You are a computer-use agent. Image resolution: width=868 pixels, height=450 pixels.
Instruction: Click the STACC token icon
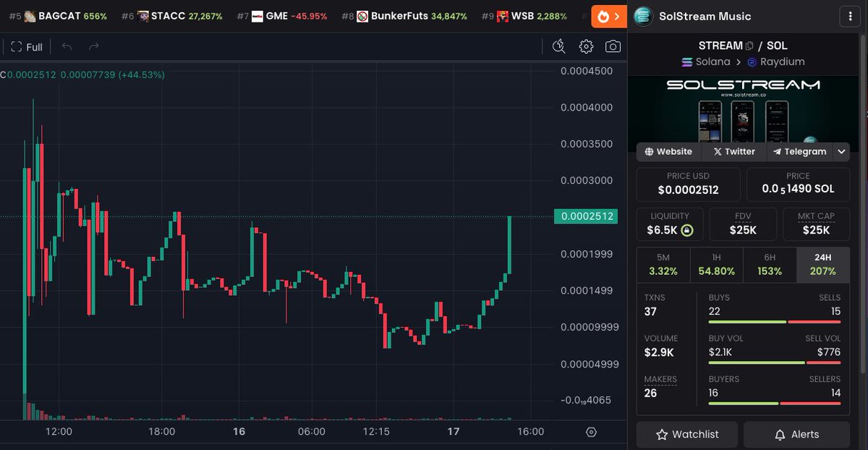pyautogui.click(x=143, y=16)
